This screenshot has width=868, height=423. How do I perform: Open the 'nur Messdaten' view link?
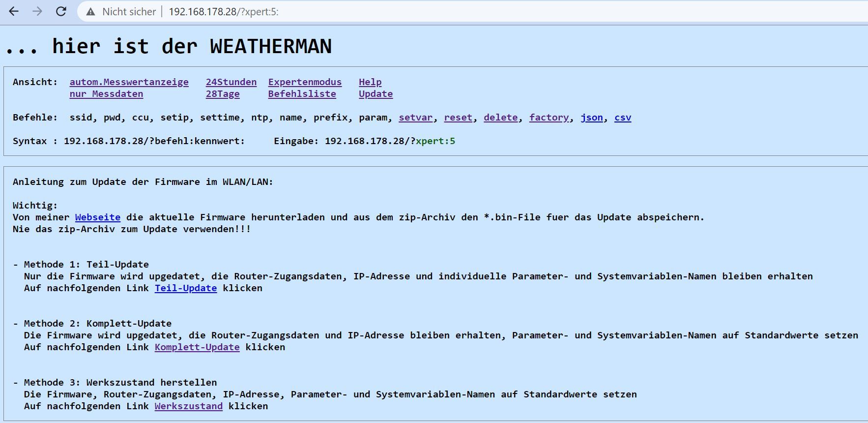[x=106, y=94]
